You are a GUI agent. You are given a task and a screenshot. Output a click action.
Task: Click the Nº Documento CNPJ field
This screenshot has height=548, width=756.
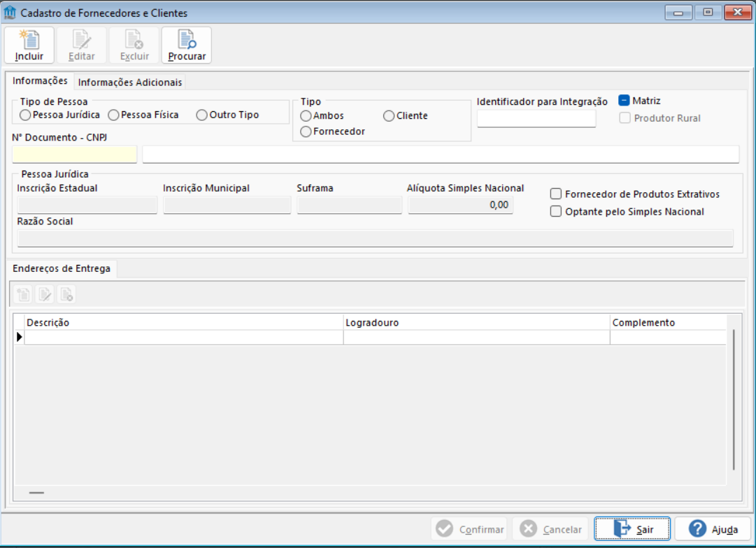(75, 154)
